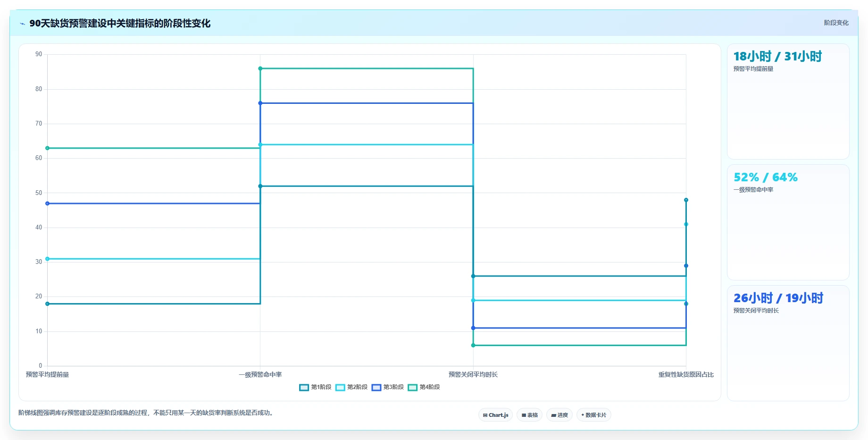868x440 pixels.
Task: Click the 第1阶段 data point at value 48
Action: (686, 200)
